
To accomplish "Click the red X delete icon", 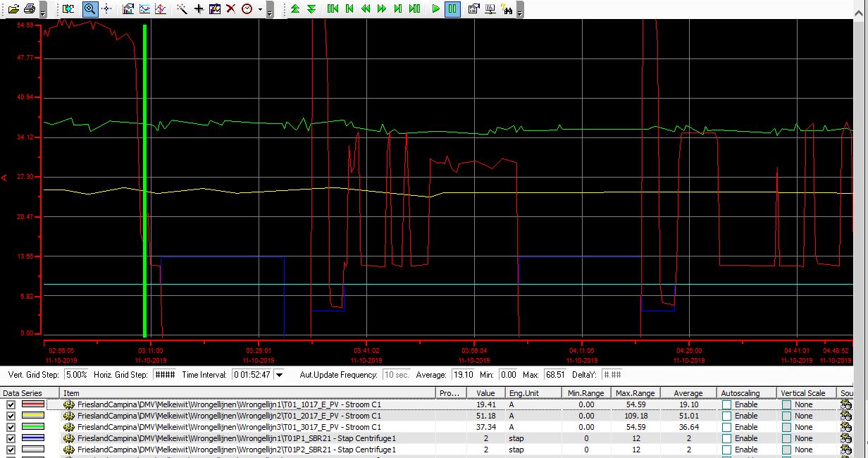I will pyautogui.click(x=230, y=9).
